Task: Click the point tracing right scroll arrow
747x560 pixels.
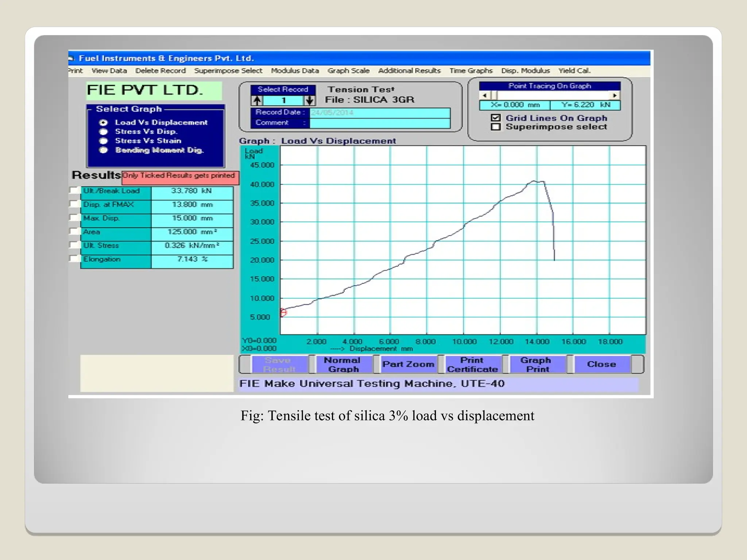Action: 615,96
